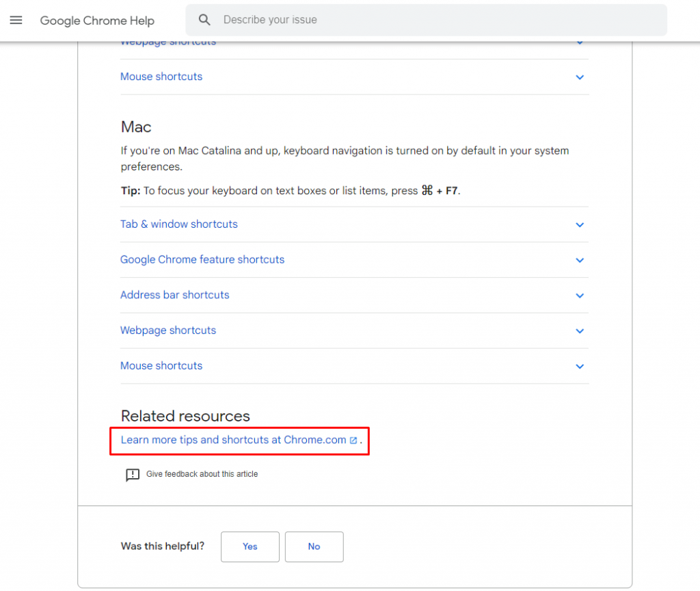
Task: Click chevron beside Mac Mouse shortcuts
Action: (x=580, y=367)
